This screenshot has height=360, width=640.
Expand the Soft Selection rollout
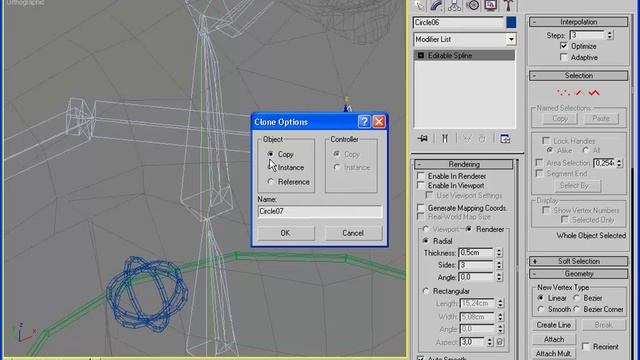point(578,261)
